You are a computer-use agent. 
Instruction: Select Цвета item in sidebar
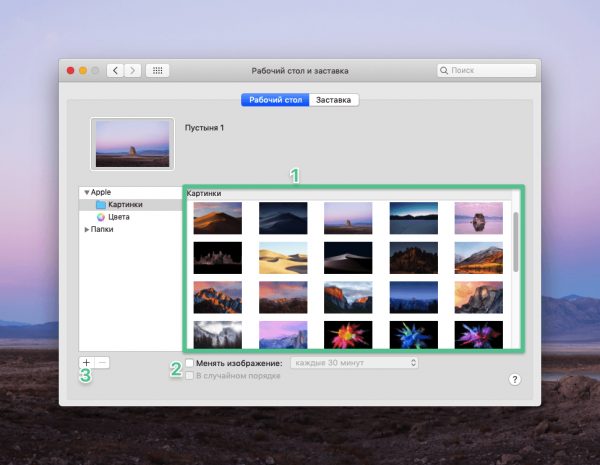point(130,217)
